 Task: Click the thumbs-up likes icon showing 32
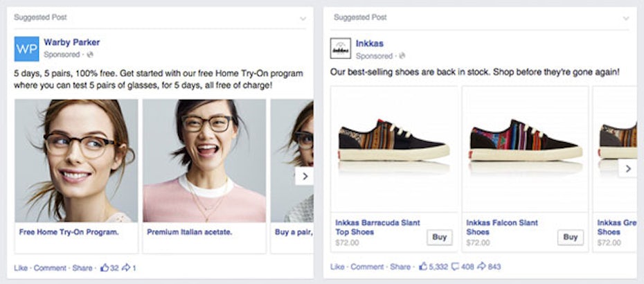[x=105, y=267]
